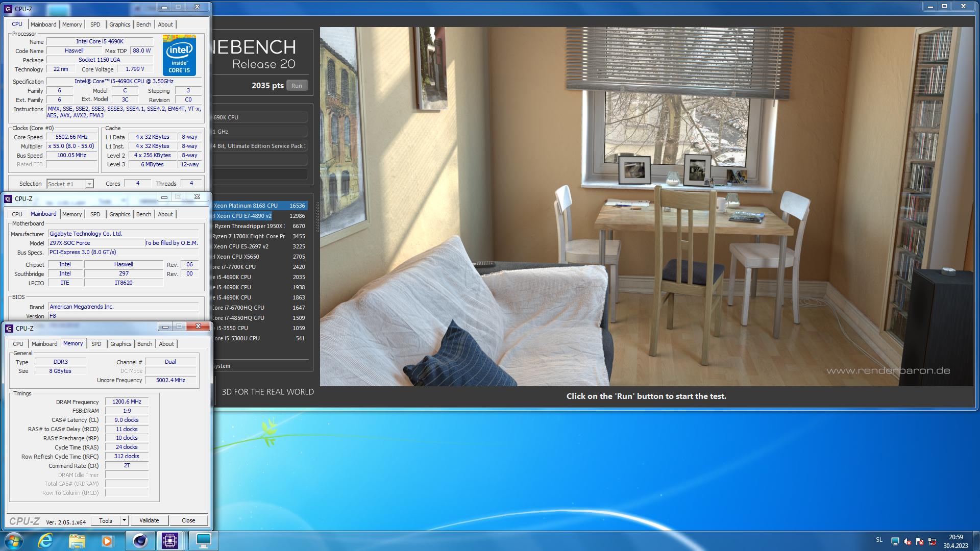
Task: Select the Ryzen 7 1700X ranking row
Action: (x=260, y=236)
